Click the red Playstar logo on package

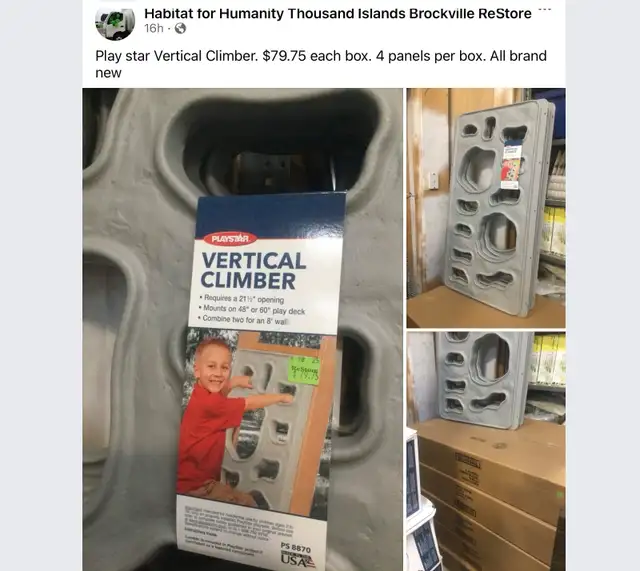click(231, 239)
